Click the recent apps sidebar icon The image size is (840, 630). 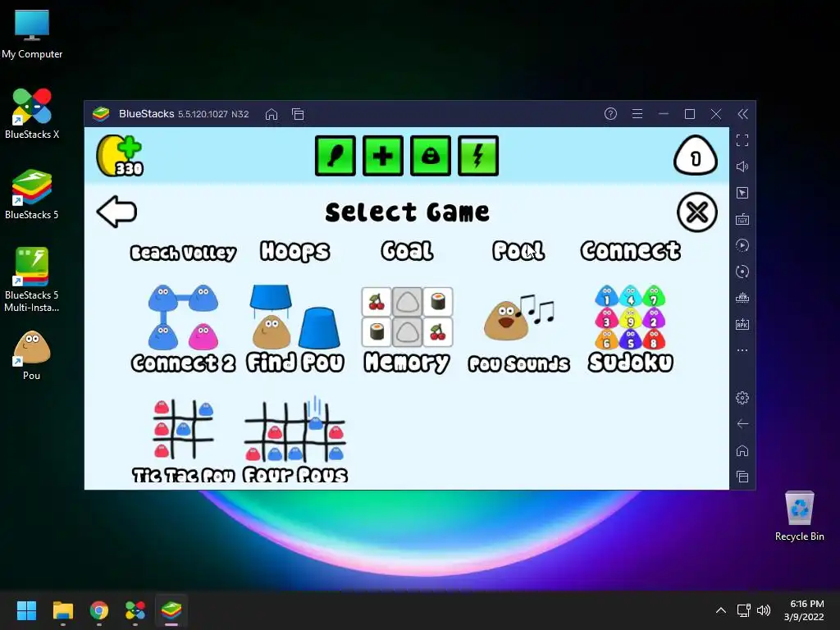[742, 477]
